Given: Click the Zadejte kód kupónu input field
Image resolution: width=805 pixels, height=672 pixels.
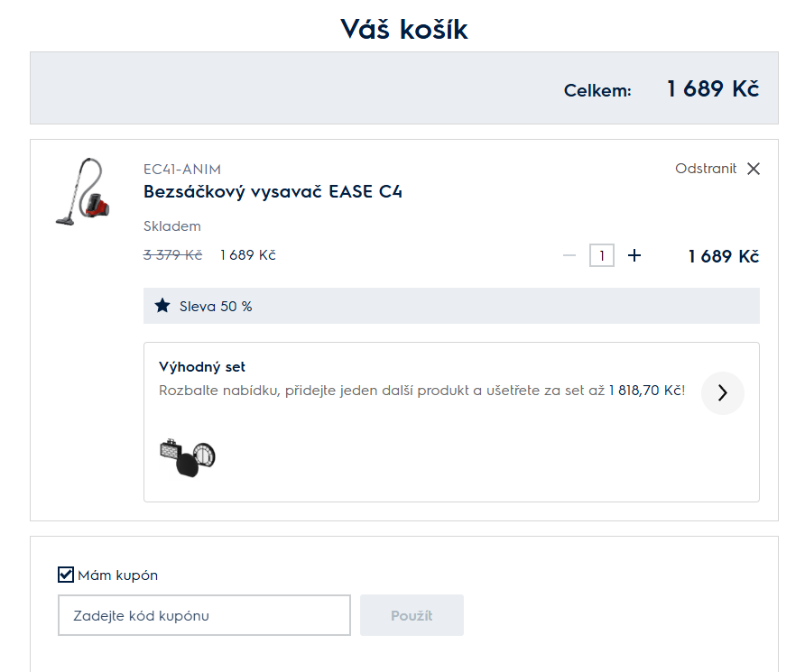Looking at the screenshot, I should (x=203, y=614).
